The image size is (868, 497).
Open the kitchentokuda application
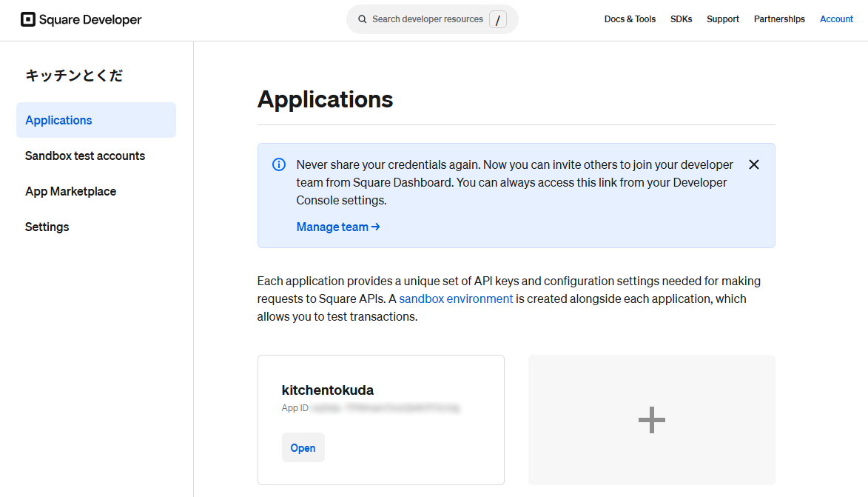point(303,447)
